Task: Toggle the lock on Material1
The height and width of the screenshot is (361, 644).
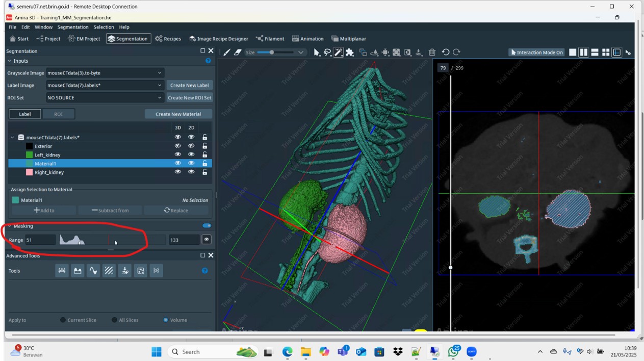Action: (x=204, y=163)
